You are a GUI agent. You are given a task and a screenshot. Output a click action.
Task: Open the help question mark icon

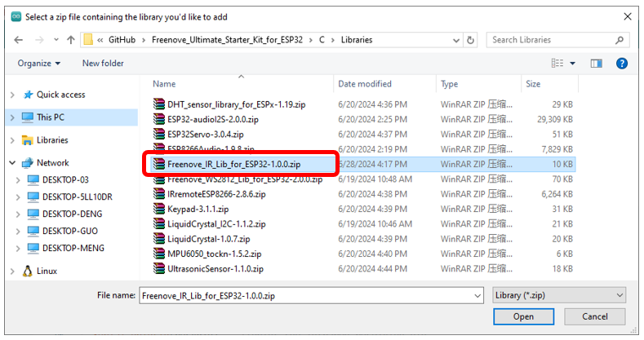(x=622, y=63)
